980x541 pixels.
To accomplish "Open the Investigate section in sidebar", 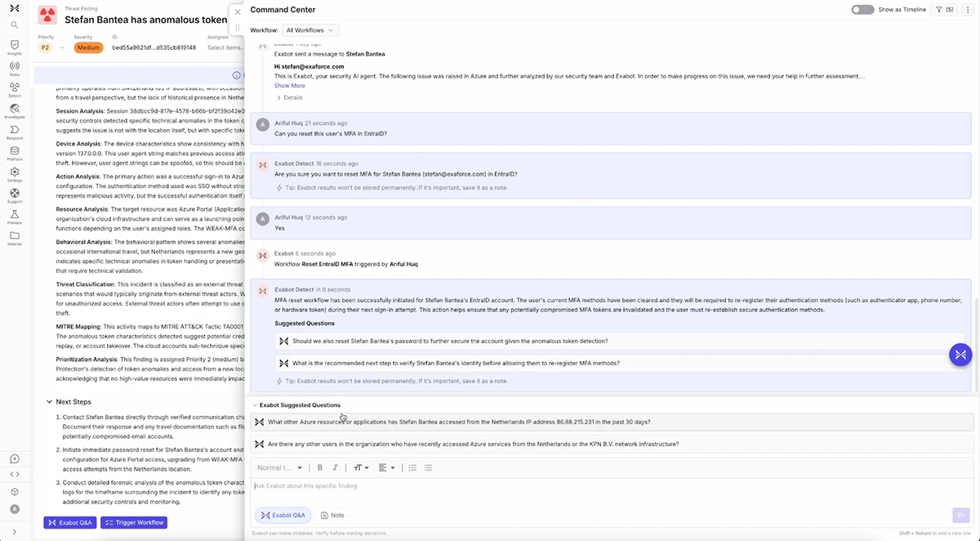I will [x=15, y=110].
